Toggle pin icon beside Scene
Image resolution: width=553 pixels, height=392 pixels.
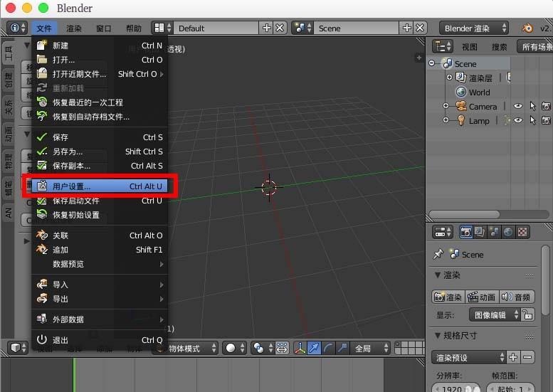pyautogui.click(x=438, y=254)
